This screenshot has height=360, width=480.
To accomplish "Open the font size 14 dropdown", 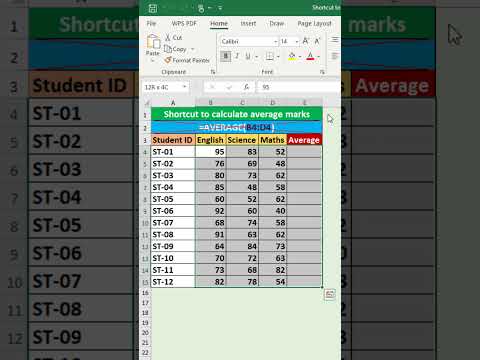I will click(x=297, y=41).
